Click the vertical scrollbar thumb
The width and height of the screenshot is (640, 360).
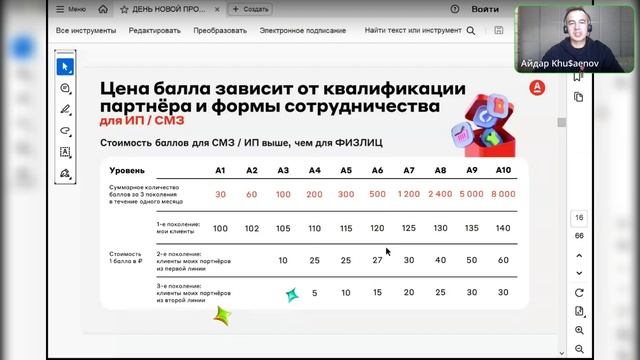coord(562,122)
